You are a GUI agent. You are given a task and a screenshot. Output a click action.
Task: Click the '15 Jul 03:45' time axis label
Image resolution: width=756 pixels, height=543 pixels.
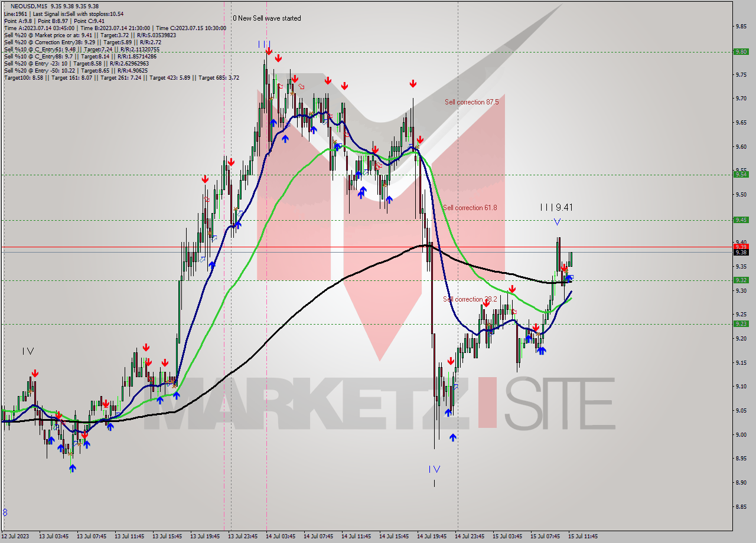coord(507,537)
